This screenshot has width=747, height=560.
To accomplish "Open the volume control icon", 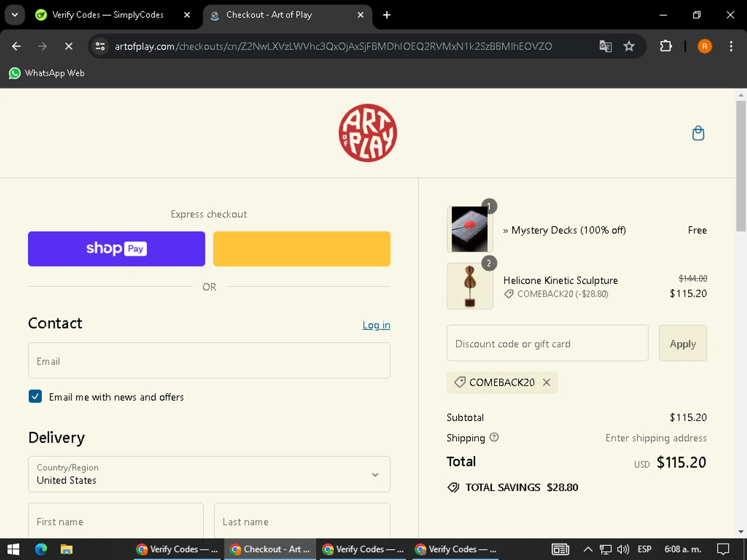I will point(622,549).
